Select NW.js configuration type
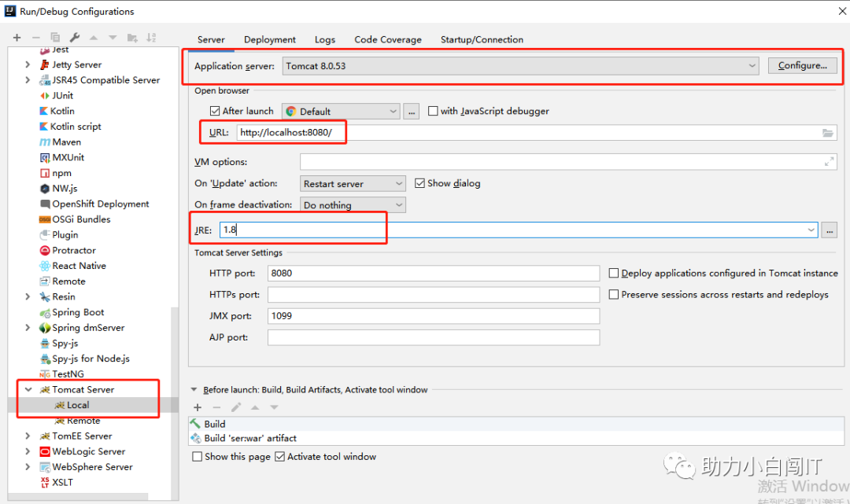This screenshot has width=850, height=504. [65, 189]
